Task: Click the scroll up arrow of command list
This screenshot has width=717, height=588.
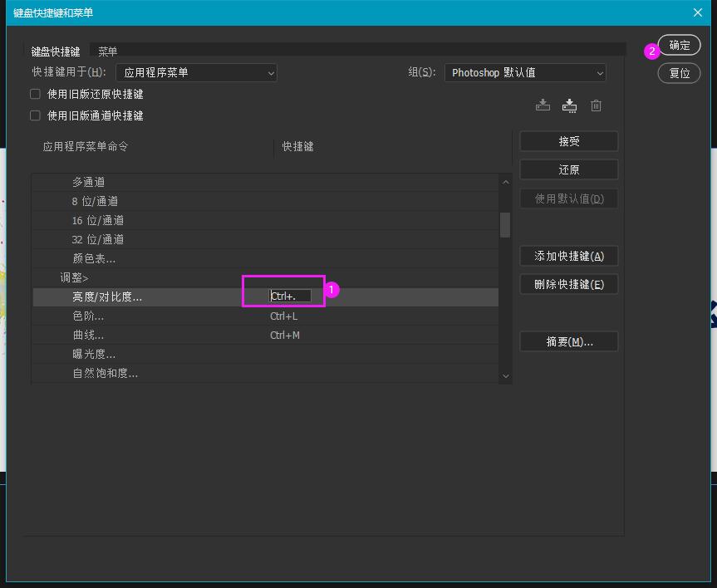Action: [505, 183]
